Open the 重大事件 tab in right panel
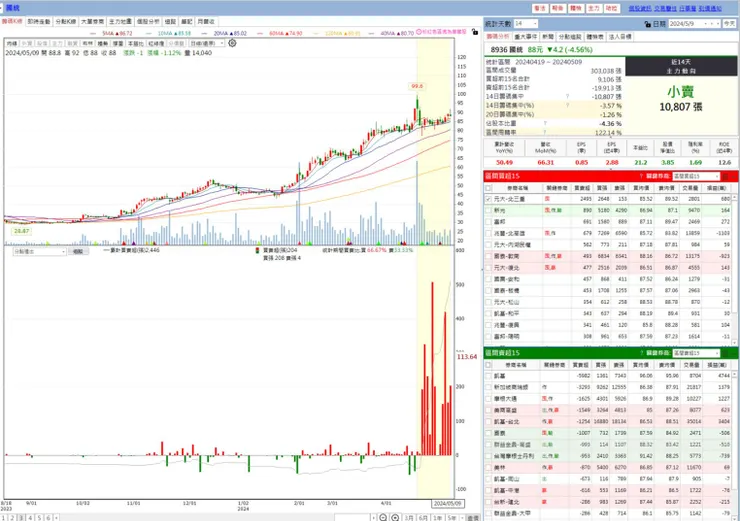 [x=525, y=36]
